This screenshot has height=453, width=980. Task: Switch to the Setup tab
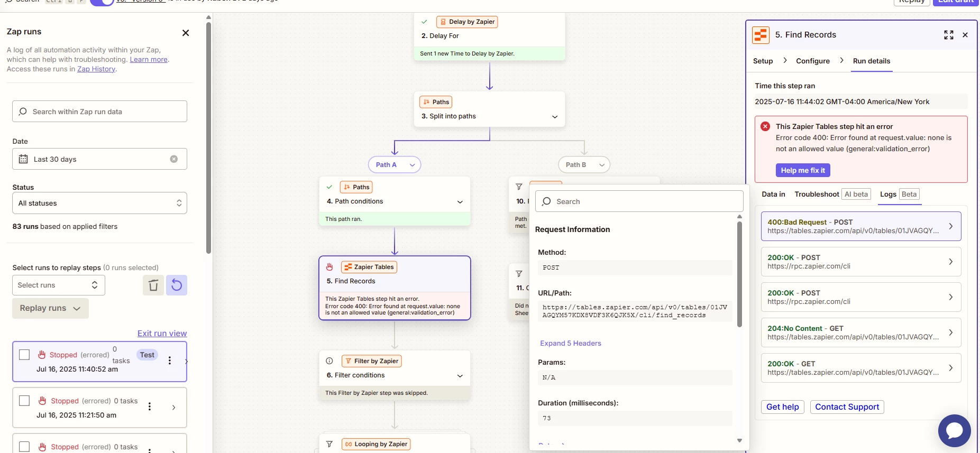click(763, 61)
